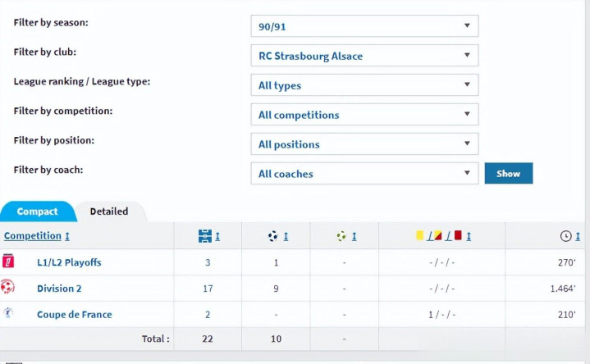Viewport: 590px width, 364px height.
Task: Switch to the Detailed tab
Action: click(x=109, y=212)
